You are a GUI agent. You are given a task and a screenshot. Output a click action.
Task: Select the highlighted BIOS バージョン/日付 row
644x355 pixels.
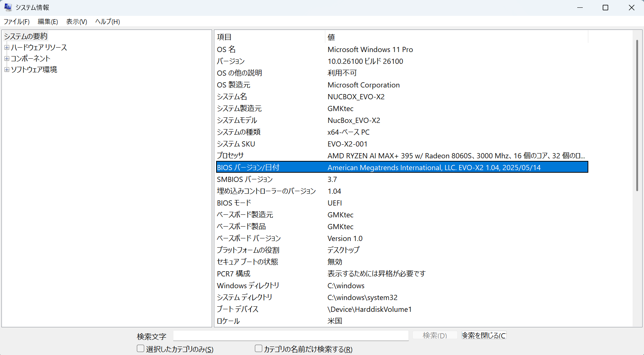402,168
